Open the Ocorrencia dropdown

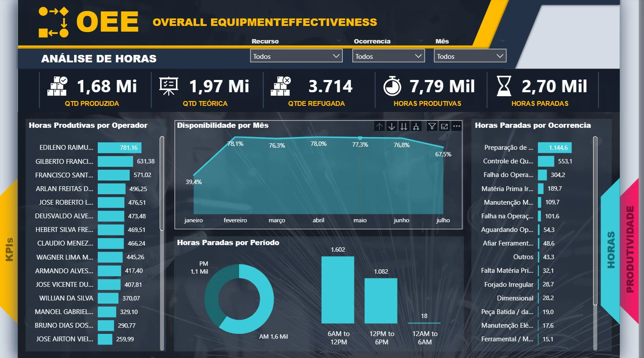[389, 56]
